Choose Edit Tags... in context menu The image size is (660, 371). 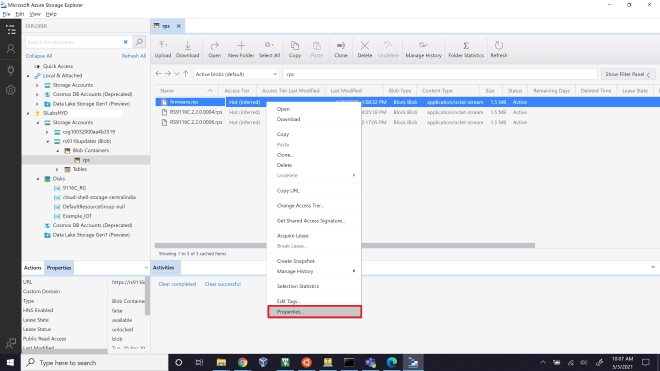coord(314,301)
